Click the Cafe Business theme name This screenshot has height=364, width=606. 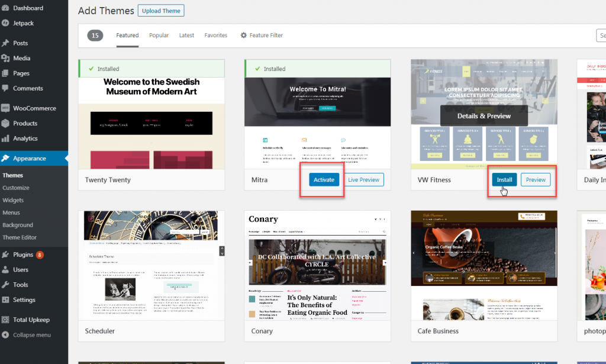[x=438, y=331]
